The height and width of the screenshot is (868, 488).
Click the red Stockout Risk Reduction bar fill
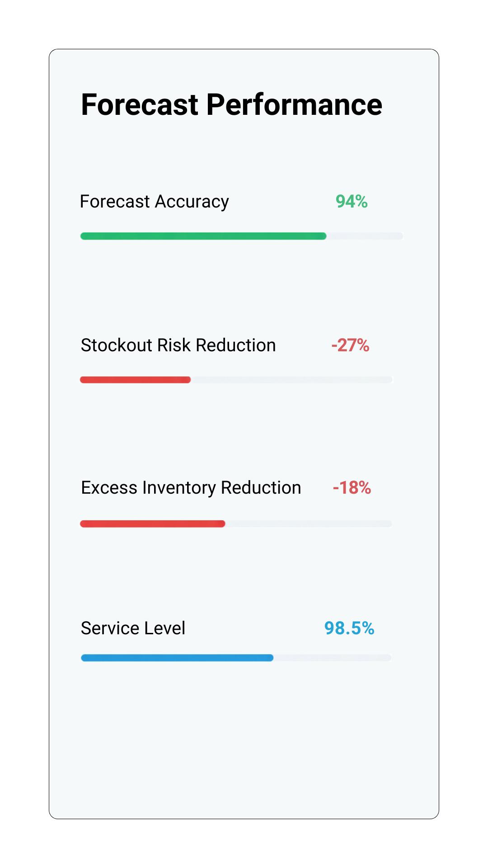pos(135,380)
